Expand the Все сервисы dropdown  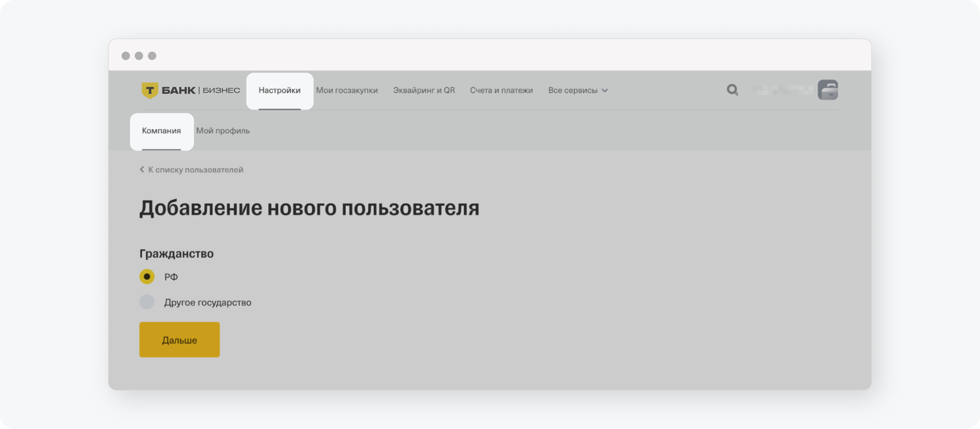click(x=578, y=90)
